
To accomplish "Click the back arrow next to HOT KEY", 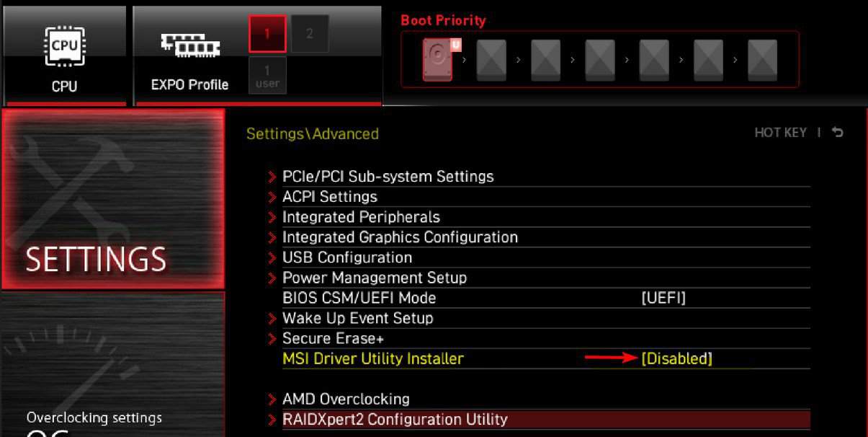I will point(837,133).
